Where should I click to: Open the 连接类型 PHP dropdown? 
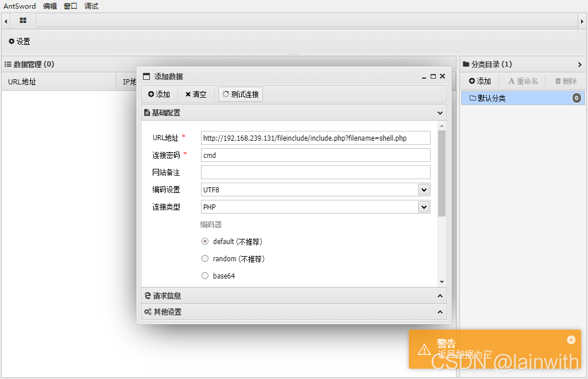point(424,207)
